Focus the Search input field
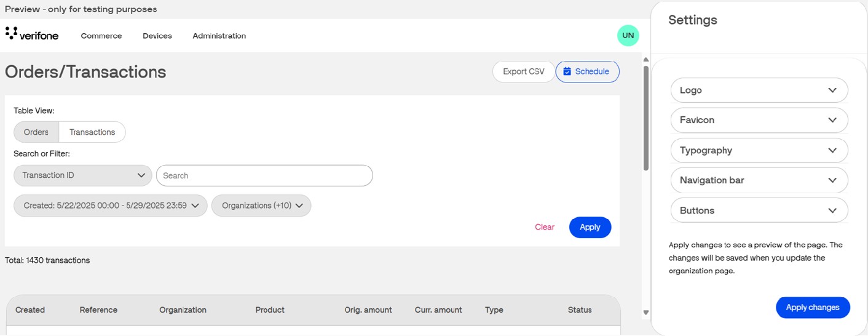 264,175
